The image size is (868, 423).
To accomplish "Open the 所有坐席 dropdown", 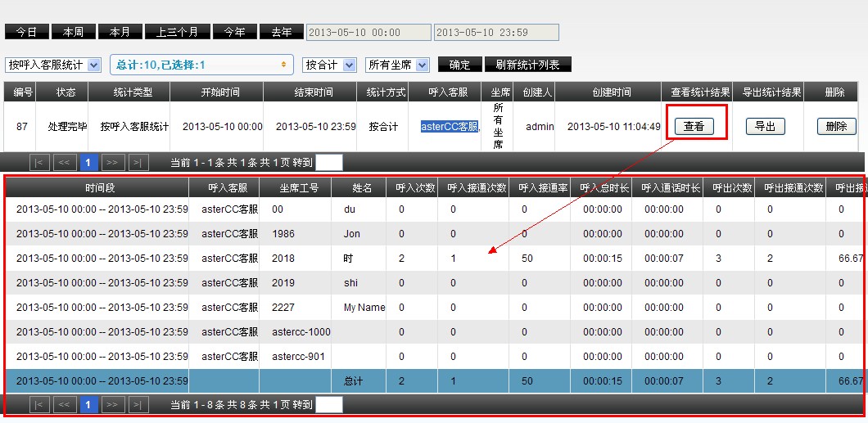I will click(x=398, y=65).
